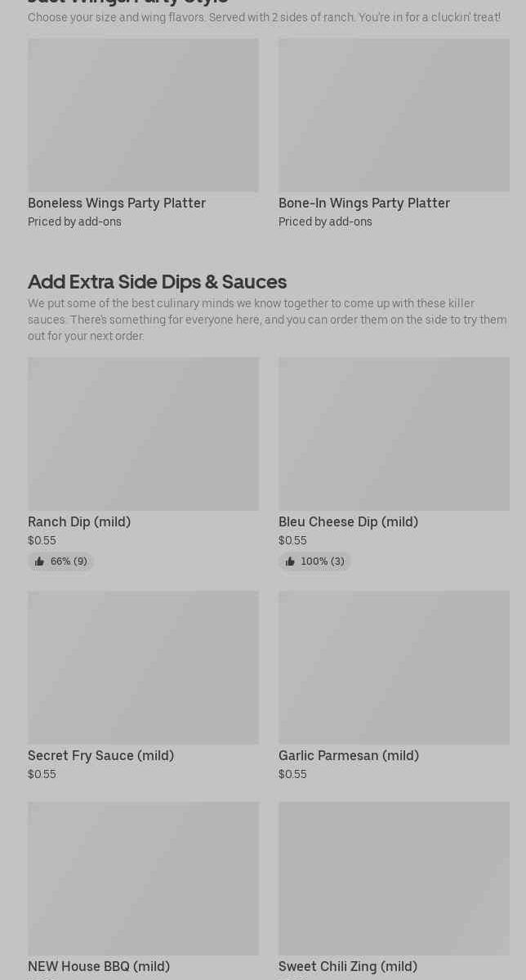Select Secret Fry Sauce image
Viewport: 526px width, 980px height.
pos(143,668)
